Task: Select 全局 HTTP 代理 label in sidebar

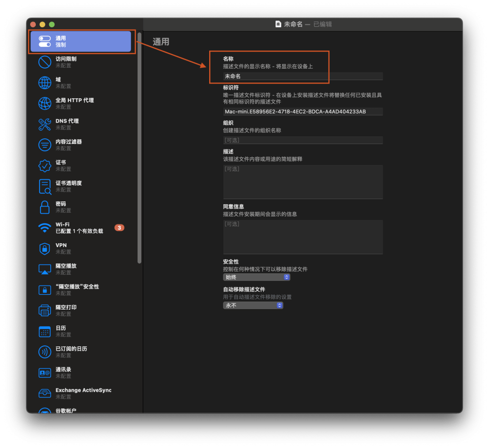Action: pyautogui.click(x=75, y=100)
